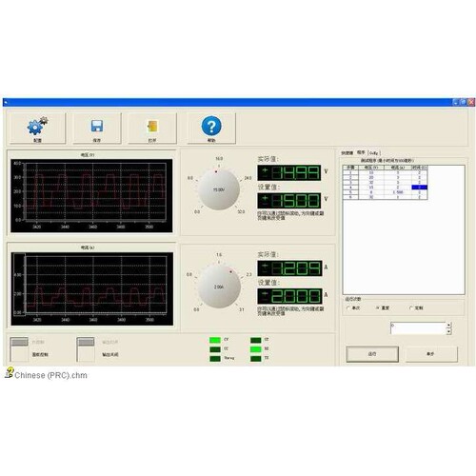Viewport: 476px width, 476px height.
Task: Decrease run count with spinner down arrow
Action: [448, 331]
